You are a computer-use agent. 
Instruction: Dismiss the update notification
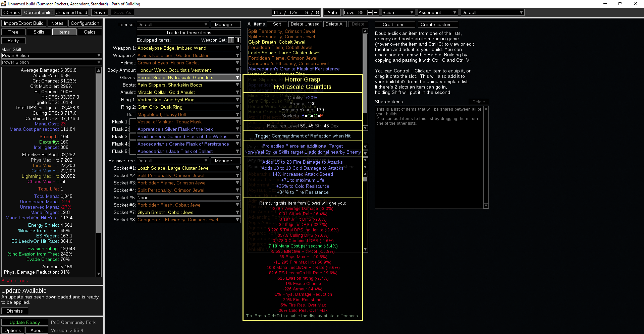pos(15,311)
